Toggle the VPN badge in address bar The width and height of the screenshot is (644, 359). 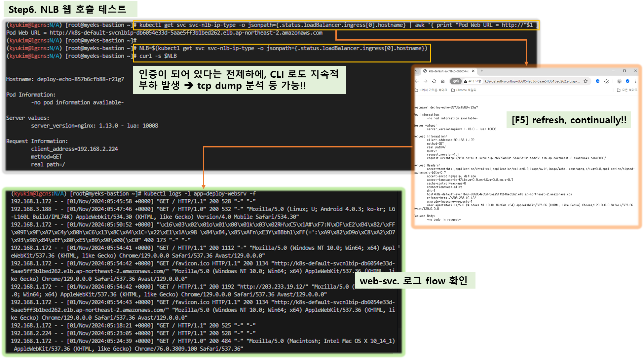click(456, 81)
